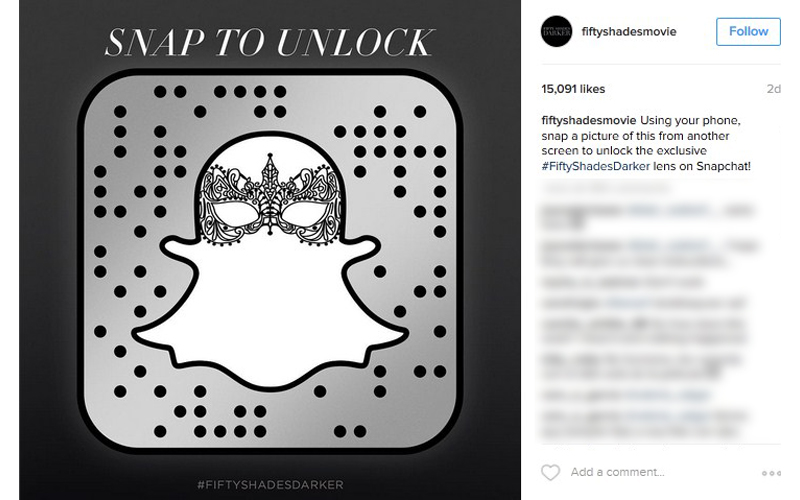800x500 pixels.
Task: Click the last blurred comment above the comment box
Action: (643, 424)
